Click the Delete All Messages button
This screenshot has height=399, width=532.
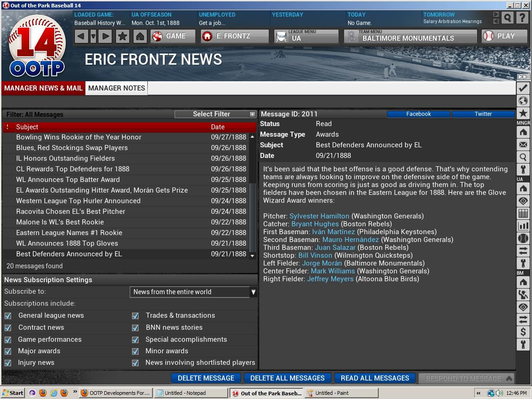pos(287,378)
